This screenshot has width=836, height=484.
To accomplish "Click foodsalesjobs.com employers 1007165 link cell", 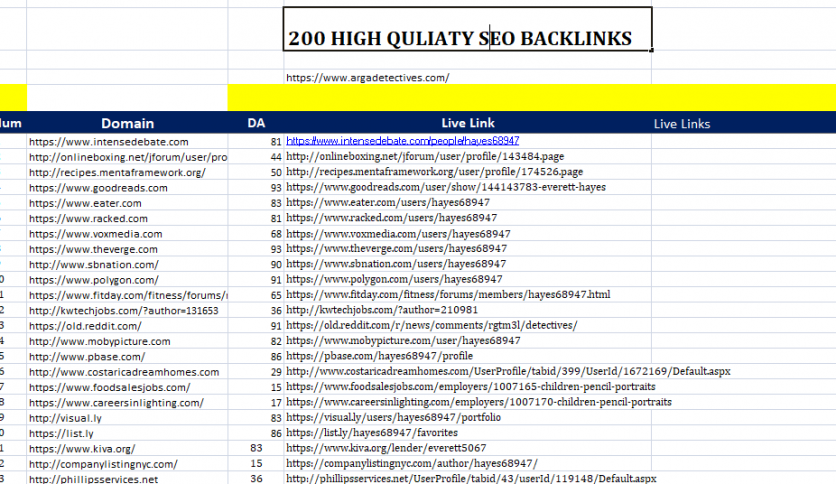I will (471, 386).
